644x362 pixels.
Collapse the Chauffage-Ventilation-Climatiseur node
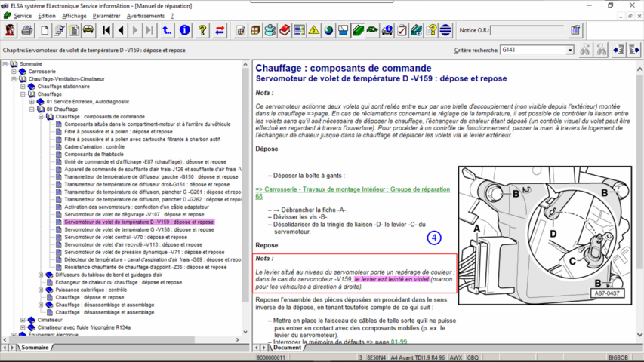[14, 78]
